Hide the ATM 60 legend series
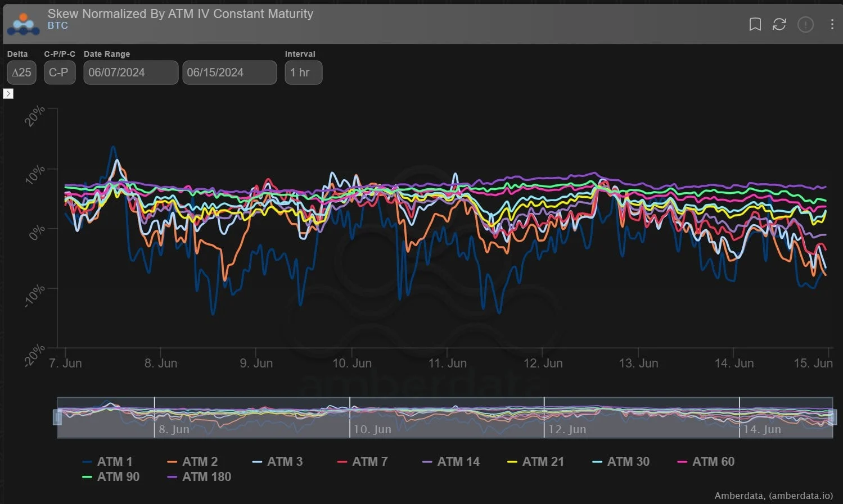 pyautogui.click(x=706, y=462)
